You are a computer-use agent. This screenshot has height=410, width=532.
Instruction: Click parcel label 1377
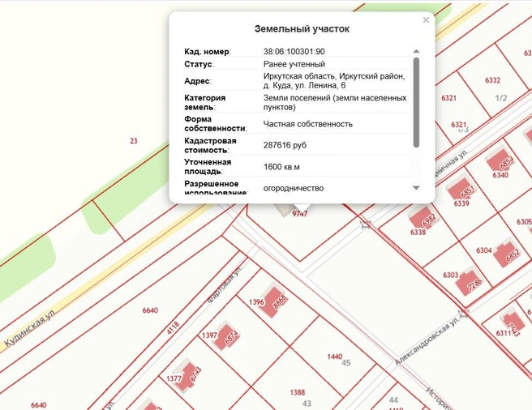tap(174, 378)
